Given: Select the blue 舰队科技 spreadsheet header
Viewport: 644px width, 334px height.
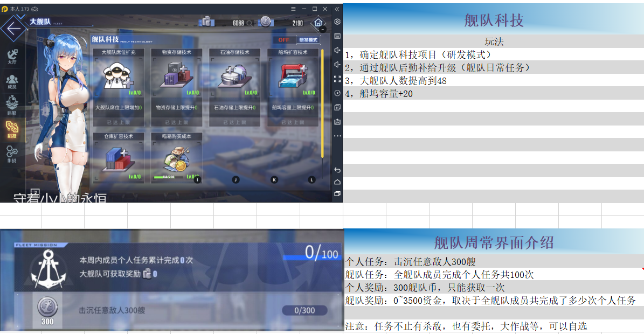Looking at the screenshot, I should [493, 19].
